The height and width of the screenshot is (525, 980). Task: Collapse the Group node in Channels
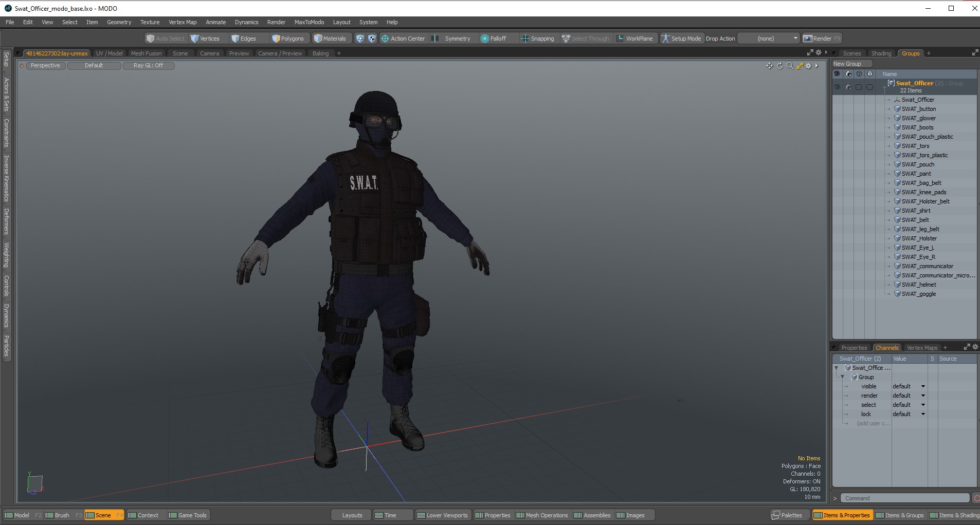coord(842,377)
